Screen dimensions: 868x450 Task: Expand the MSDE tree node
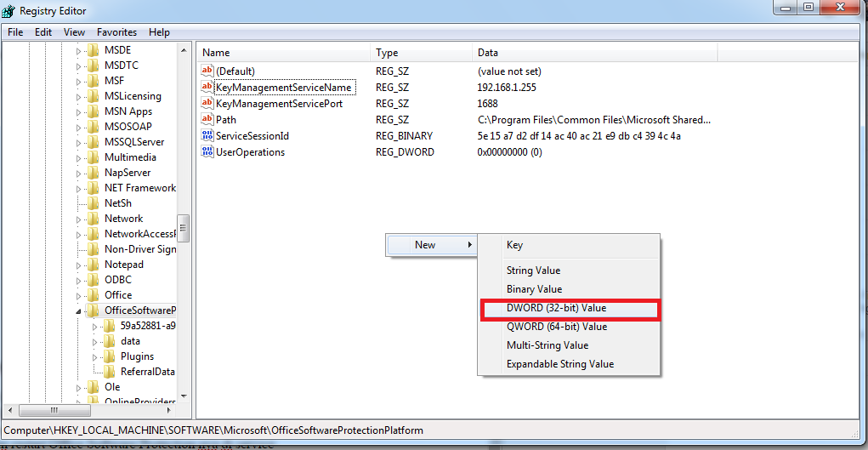78,50
